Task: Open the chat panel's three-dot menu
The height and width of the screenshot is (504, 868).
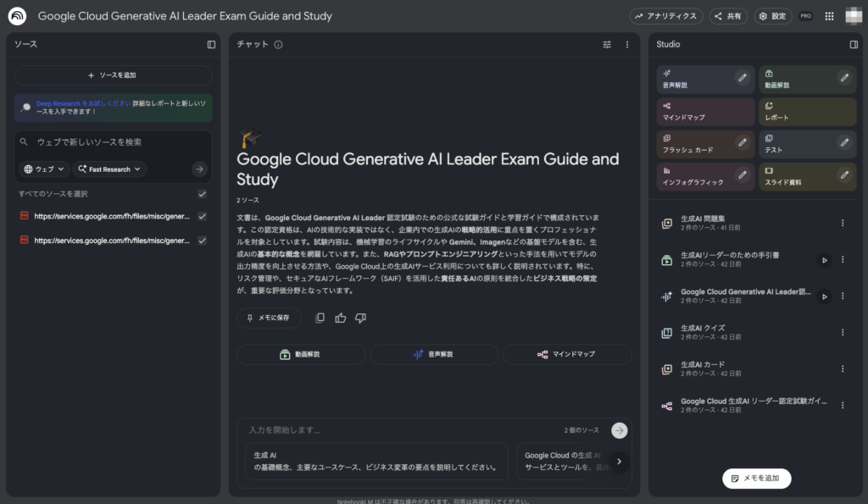Action: [627, 44]
